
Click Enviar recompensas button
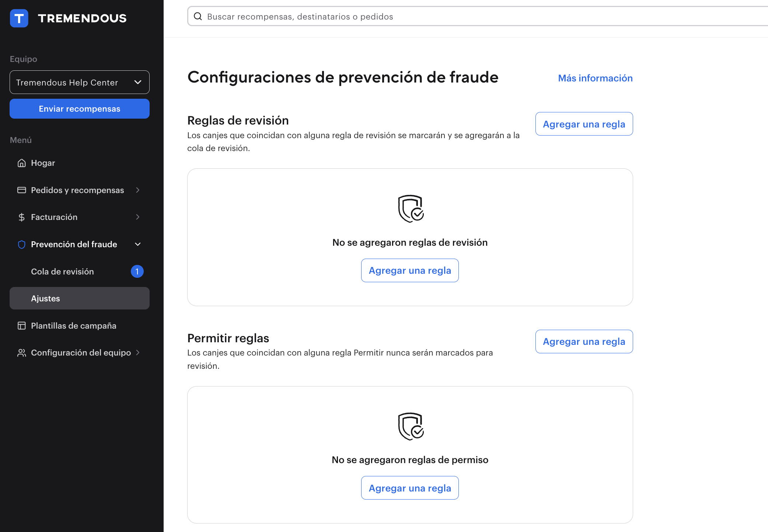[x=79, y=108]
